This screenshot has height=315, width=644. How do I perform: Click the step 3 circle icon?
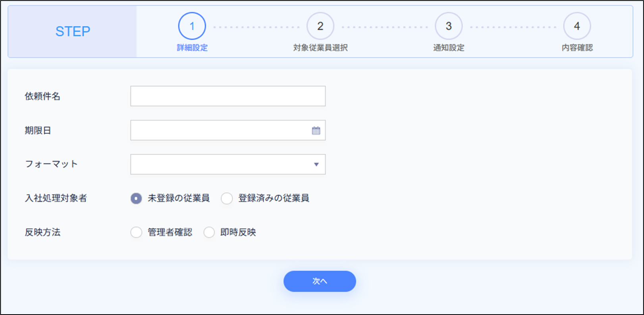(448, 26)
